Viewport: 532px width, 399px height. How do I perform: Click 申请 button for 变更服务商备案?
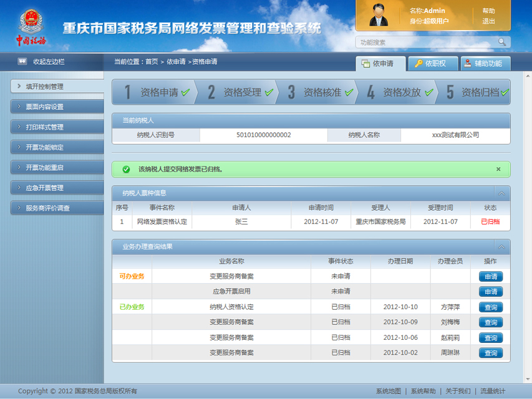(x=491, y=277)
